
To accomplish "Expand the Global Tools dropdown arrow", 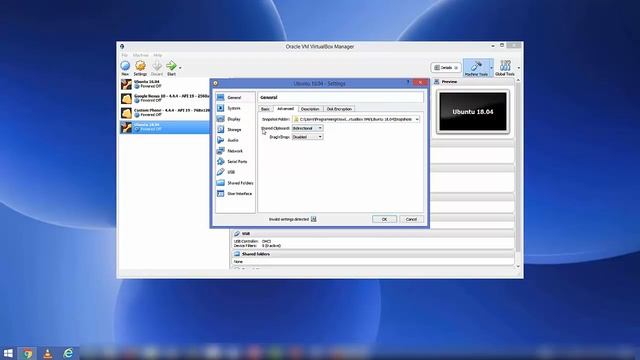I will point(518,68).
